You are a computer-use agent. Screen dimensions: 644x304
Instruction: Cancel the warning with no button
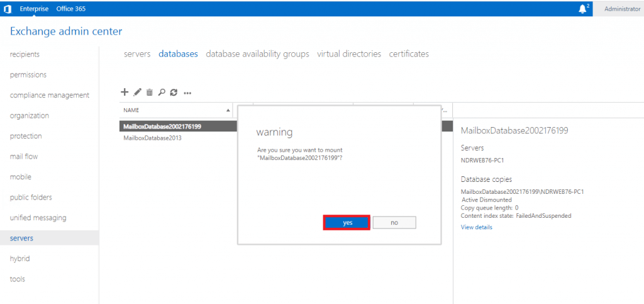tap(394, 223)
